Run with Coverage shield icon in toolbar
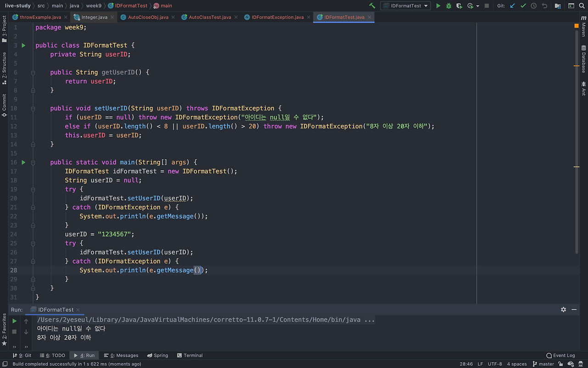Viewport: 588px width, 368px height. [459, 6]
